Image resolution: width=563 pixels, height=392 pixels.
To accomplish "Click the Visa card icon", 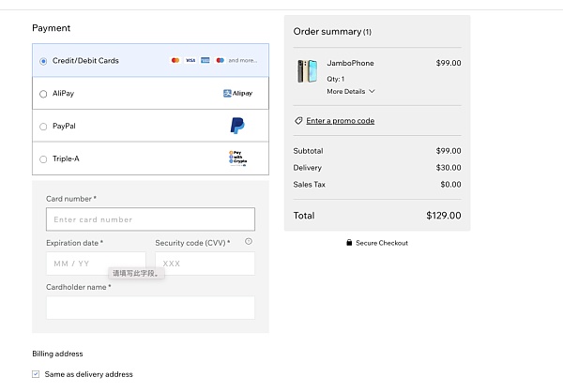I will tap(190, 60).
